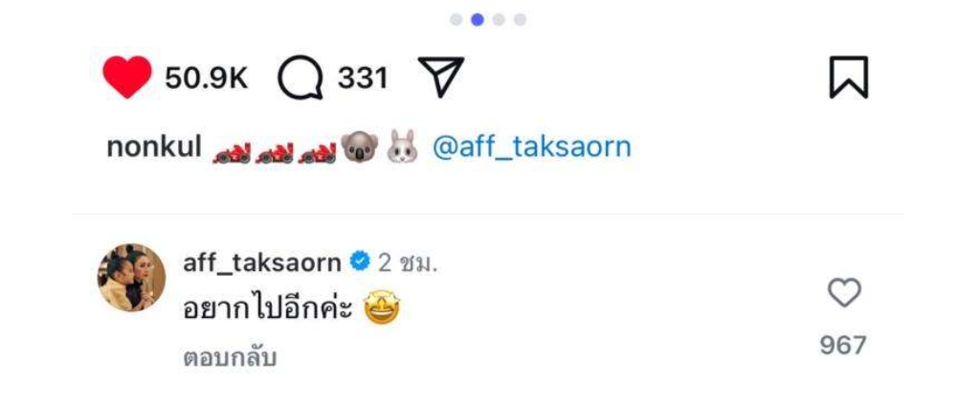980x407 pixels.
Task: Tap the aff_taksaorn username in comment
Action: click(262, 263)
